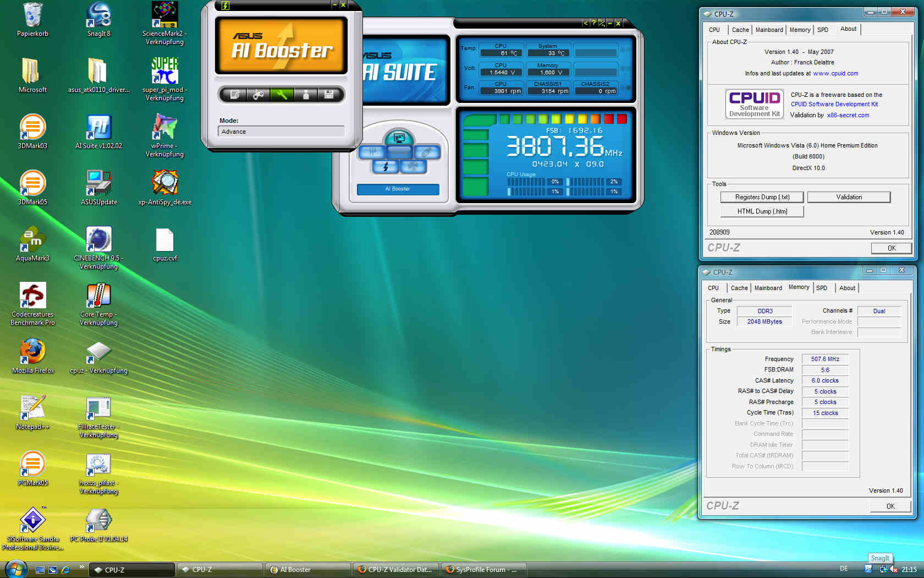Screen dimensions: 924x578
Task: Launch the SiSoftware Sandra desktop shortcut
Action: [x=32, y=529]
